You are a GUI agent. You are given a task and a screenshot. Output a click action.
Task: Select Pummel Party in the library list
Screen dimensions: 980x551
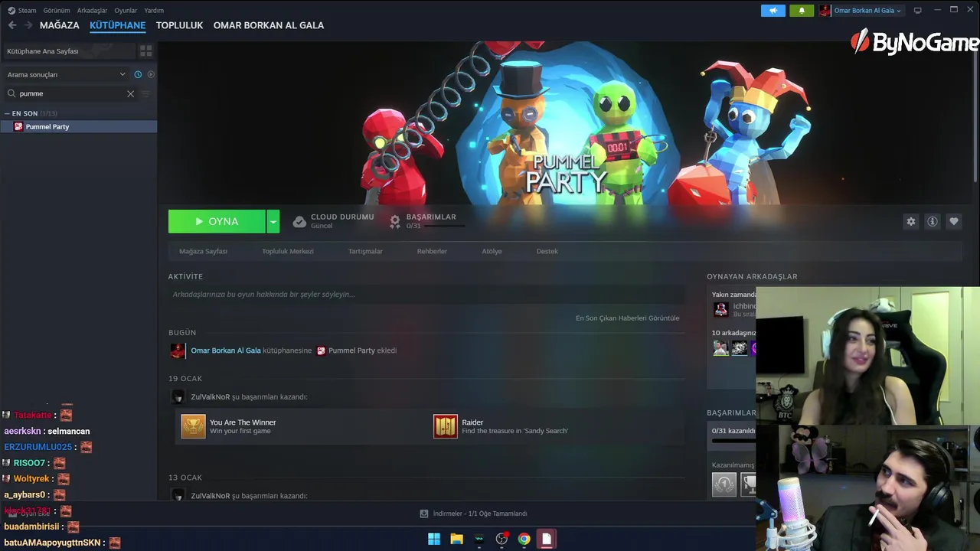tap(78, 126)
